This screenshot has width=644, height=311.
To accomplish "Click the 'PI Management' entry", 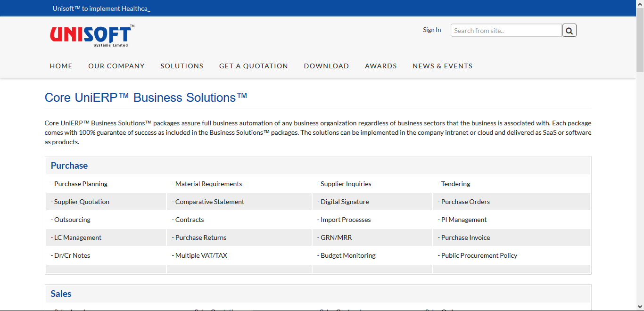I will [x=462, y=220].
